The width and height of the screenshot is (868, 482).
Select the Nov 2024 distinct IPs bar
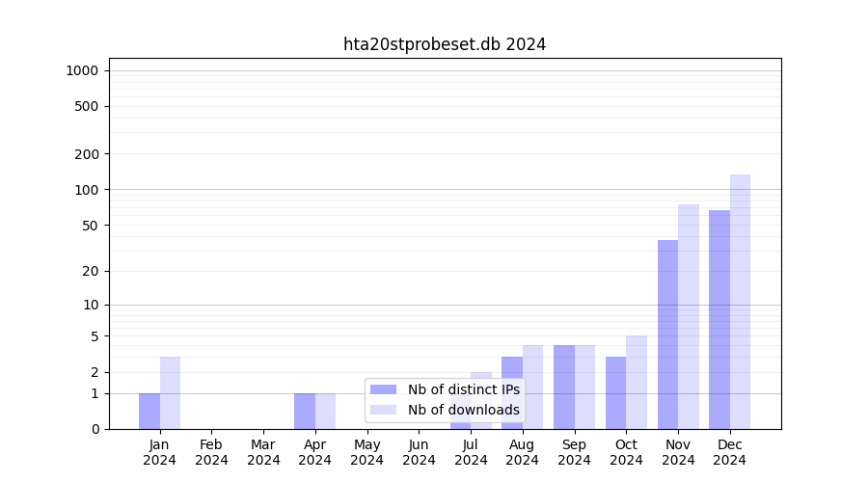[667, 334]
